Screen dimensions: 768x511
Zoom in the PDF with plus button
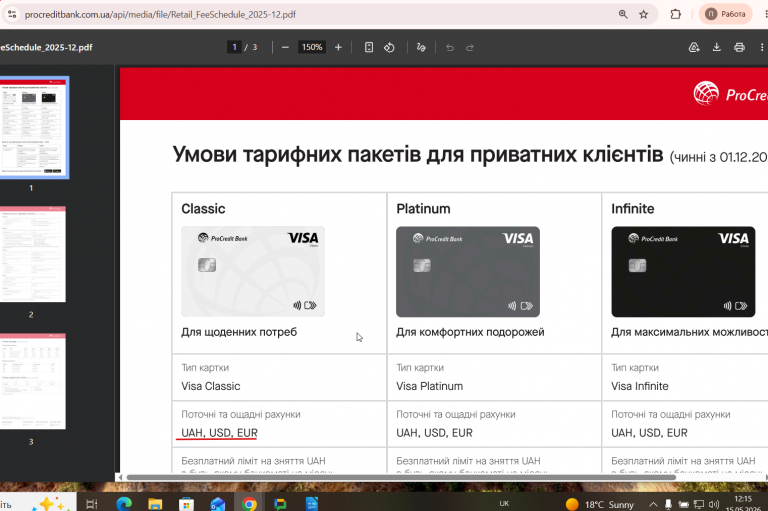click(338, 48)
